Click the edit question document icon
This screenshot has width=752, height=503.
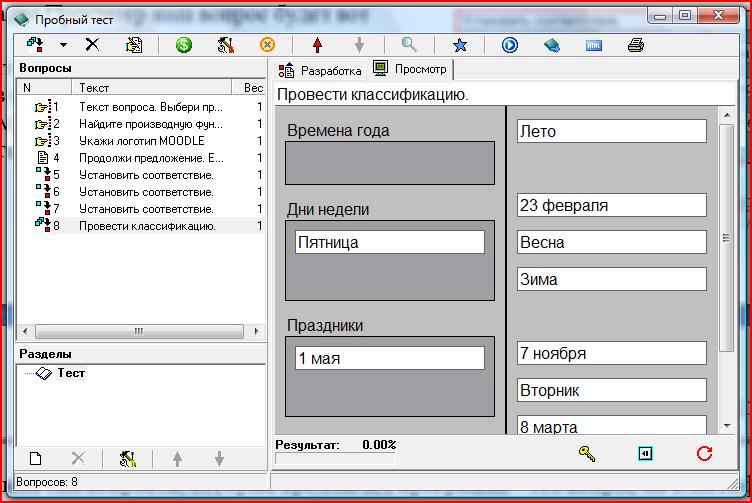(134, 45)
